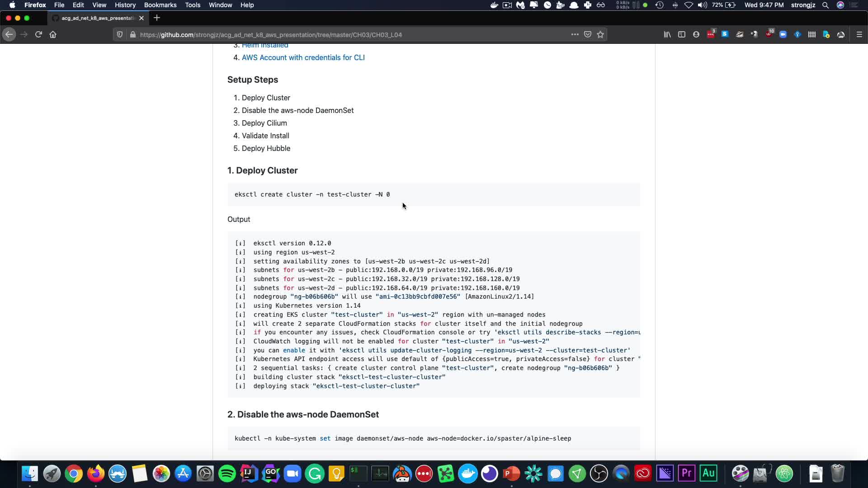Click the Firefox reload page button
The width and height of the screenshot is (868, 488).
click(x=38, y=34)
